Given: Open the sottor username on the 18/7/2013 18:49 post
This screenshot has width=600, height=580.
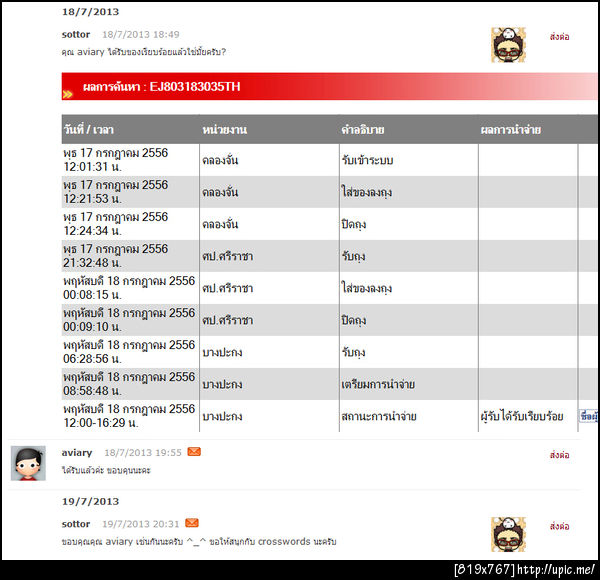Looking at the screenshot, I should [x=76, y=34].
